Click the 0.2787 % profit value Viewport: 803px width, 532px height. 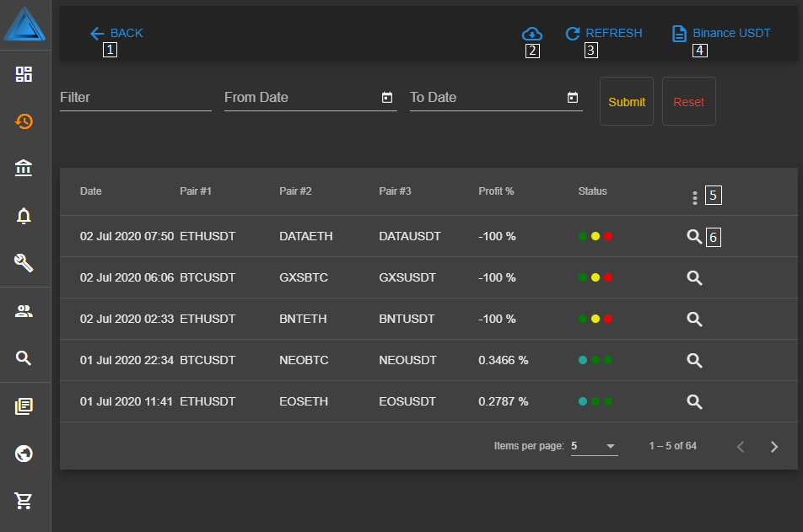coord(504,401)
